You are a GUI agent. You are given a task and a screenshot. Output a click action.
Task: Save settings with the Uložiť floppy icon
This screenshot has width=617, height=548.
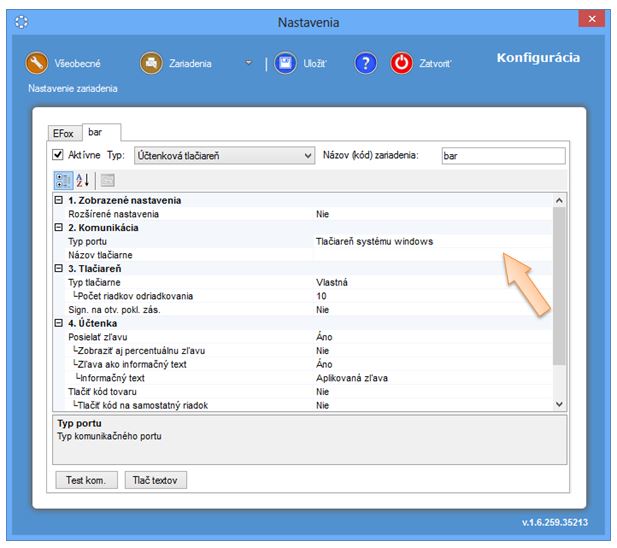(x=286, y=63)
